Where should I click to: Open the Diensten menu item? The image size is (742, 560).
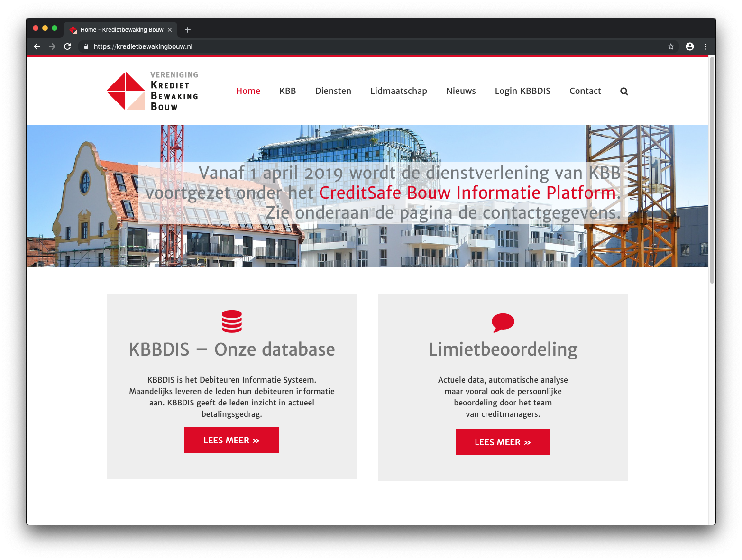tap(333, 91)
